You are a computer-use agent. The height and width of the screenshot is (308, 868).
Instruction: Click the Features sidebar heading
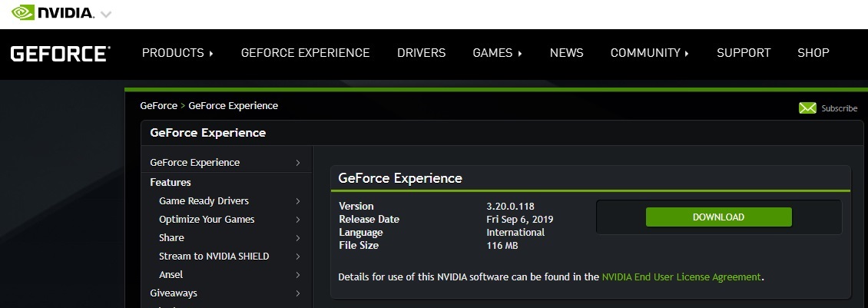pyautogui.click(x=171, y=182)
